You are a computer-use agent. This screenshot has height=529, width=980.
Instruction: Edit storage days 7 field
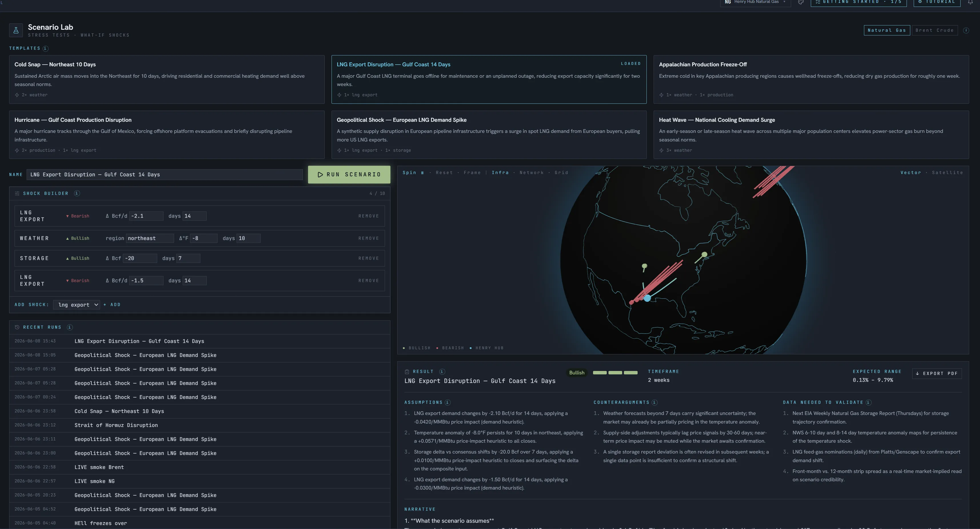[188, 258]
